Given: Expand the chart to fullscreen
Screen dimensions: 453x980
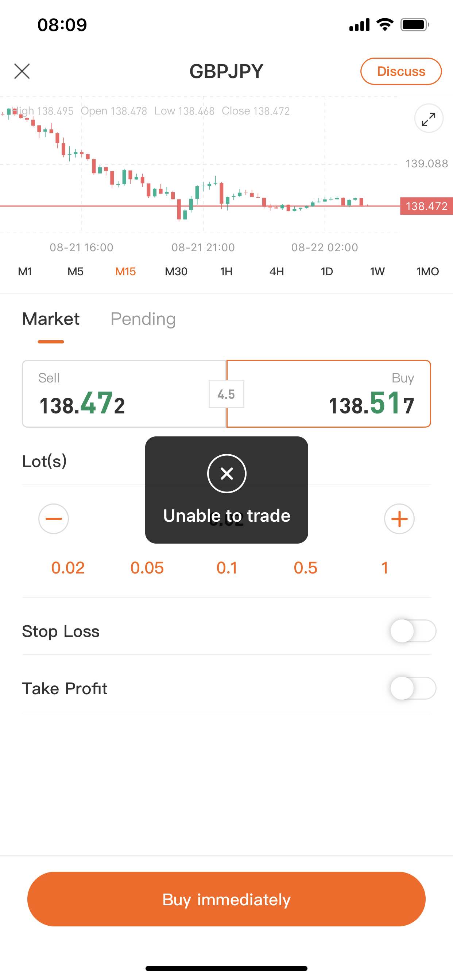Looking at the screenshot, I should tap(429, 119).
